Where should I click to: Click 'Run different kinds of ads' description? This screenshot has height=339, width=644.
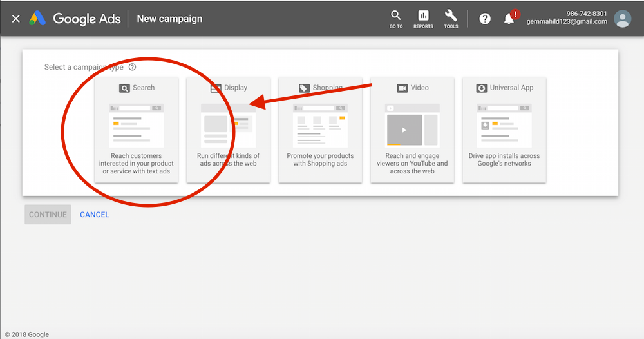pos(229,159)
